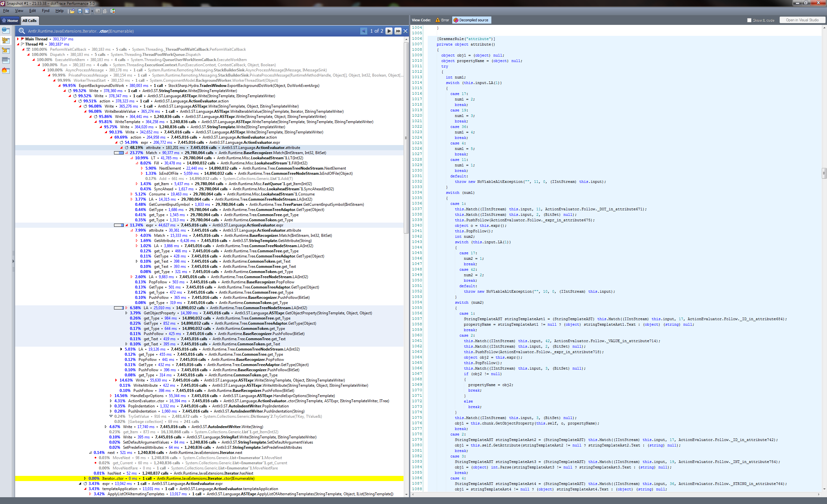Screen dimensions: 827x504
Task: Toggle the Error view code option
Action: tap(442, 20)
